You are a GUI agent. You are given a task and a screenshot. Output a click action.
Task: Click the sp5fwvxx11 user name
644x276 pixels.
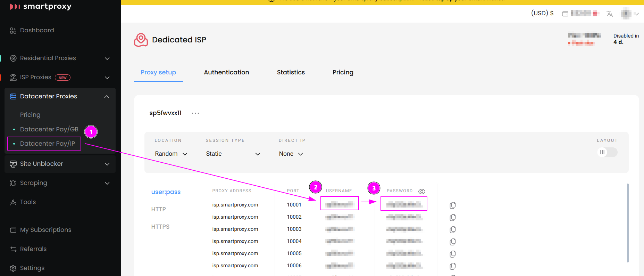(x=165, y=113)
